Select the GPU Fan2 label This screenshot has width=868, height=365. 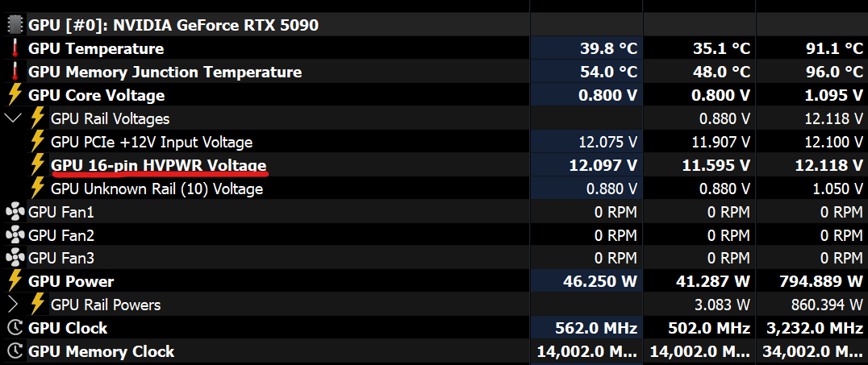pos(61,235)
